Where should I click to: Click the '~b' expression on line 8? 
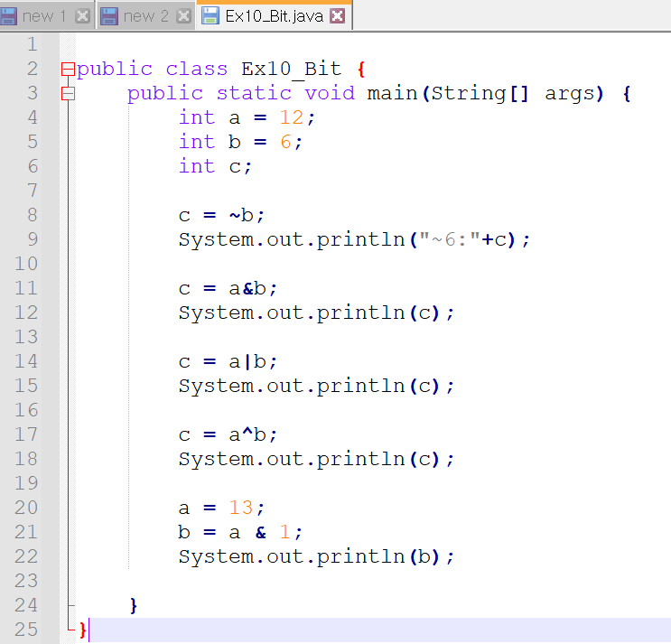(x=242, y=215)
